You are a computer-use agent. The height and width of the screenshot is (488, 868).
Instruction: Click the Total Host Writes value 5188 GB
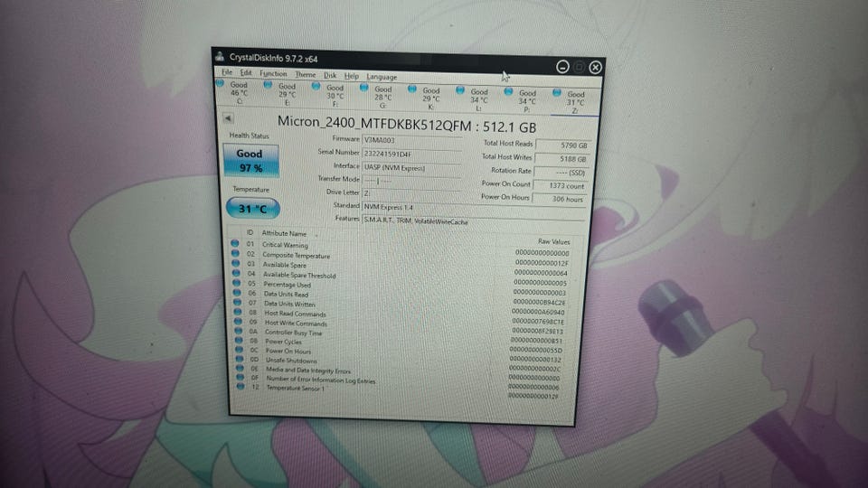pyautogui.click(x=561, y=159)
